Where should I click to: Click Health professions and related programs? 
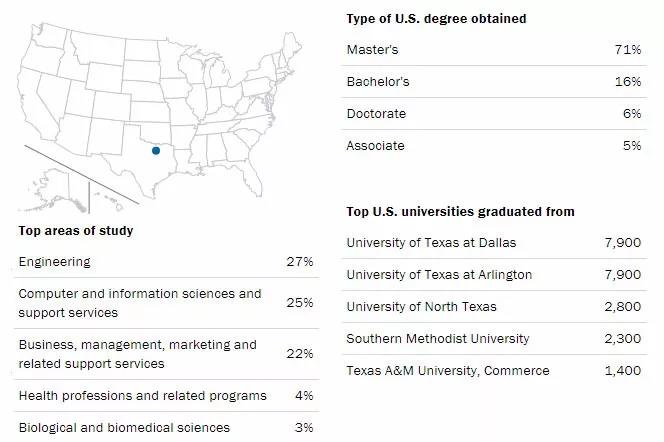[x=143, y=396]
